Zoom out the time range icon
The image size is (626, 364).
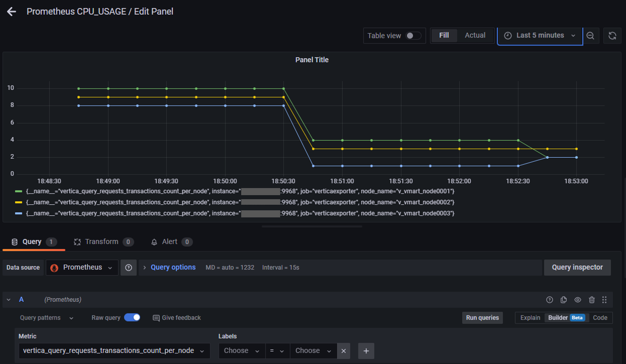pyautogui.click(x=590, y=35)
